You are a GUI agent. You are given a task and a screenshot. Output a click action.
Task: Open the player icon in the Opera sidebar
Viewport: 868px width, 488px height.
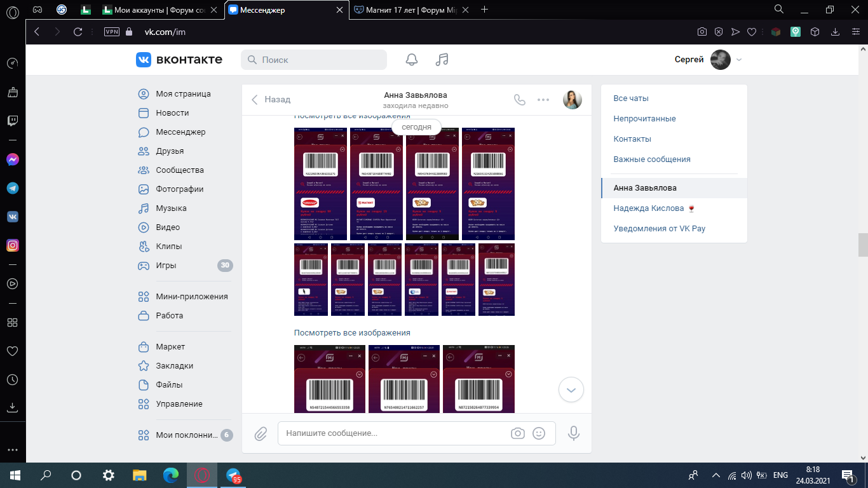12,283
